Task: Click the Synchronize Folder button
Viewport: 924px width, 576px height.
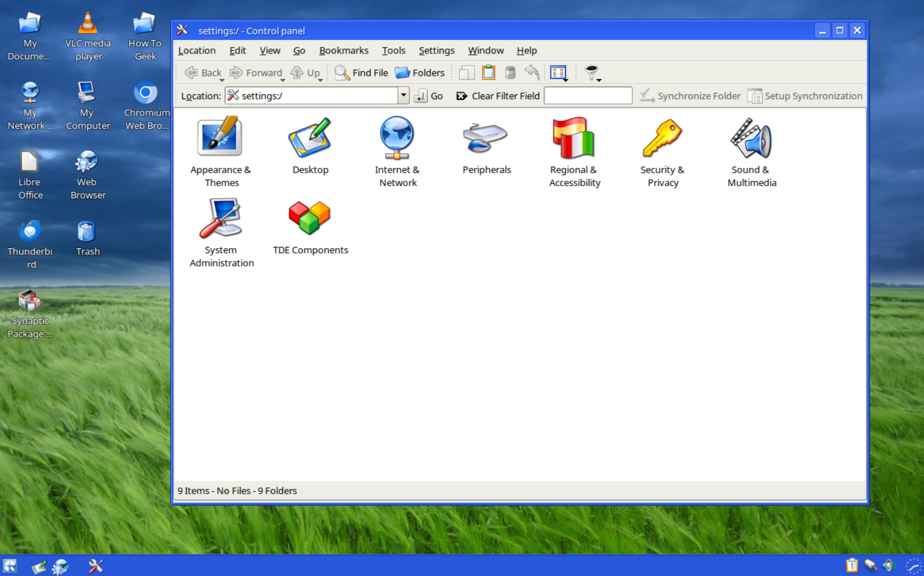Action: click(x=690, y=95)
